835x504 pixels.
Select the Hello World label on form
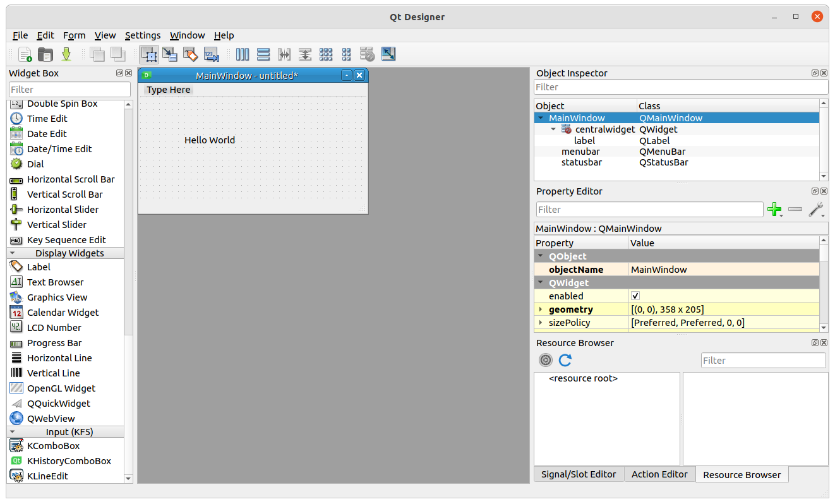[210, 140]
